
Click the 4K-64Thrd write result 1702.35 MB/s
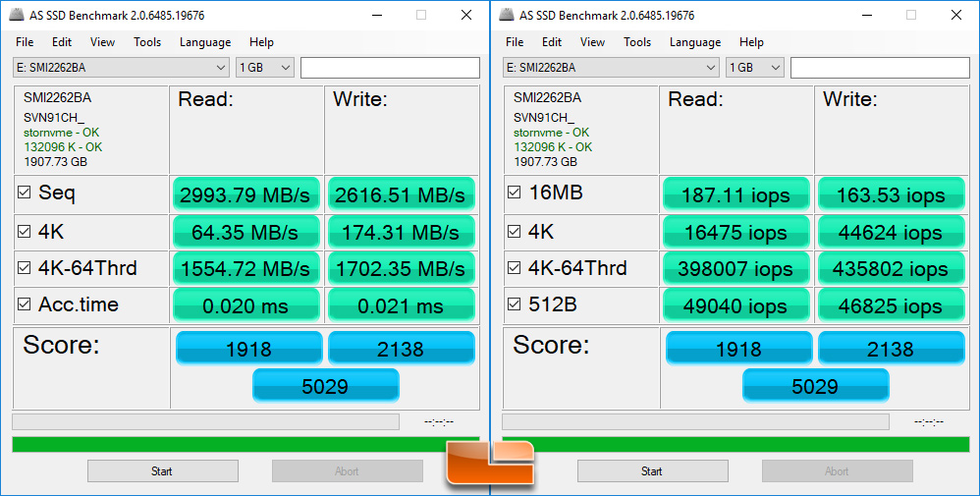(x=401, y=268)
